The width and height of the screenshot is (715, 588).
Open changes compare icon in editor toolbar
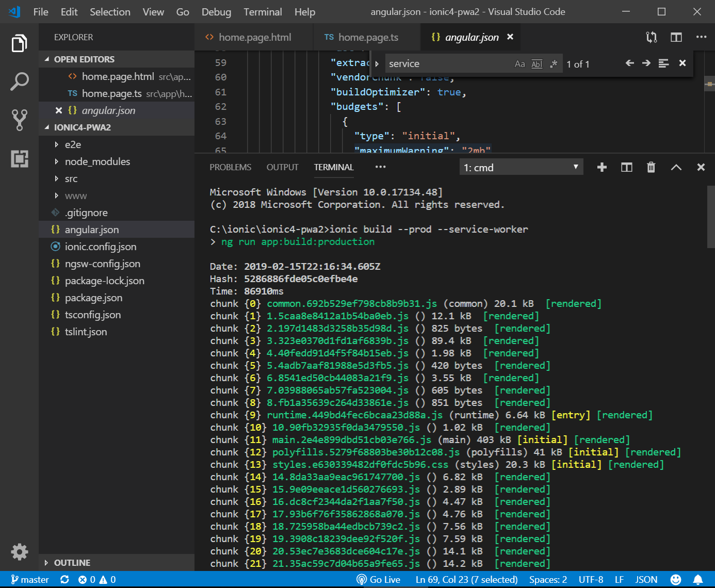point(652,37)
